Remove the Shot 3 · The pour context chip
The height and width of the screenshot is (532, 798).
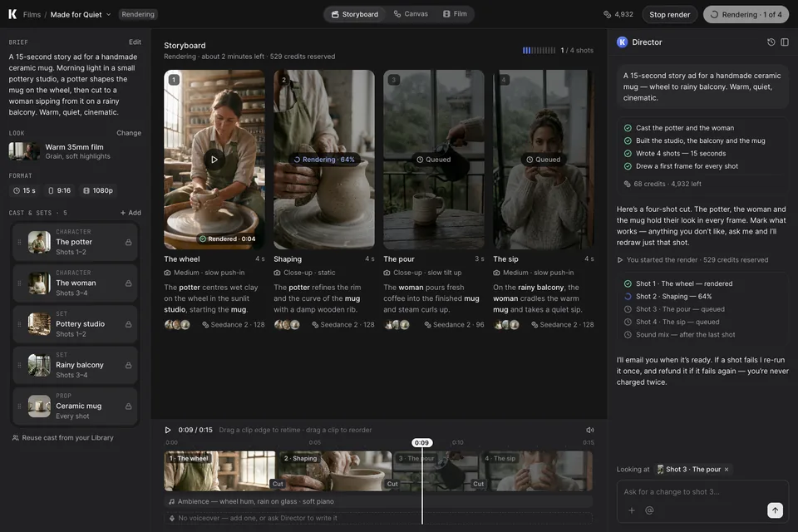tap(727, 470)
